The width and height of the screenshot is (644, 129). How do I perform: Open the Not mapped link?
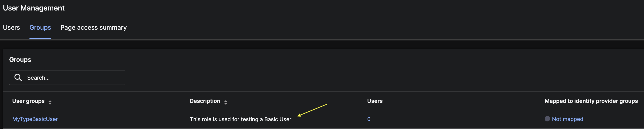point(567,119)
